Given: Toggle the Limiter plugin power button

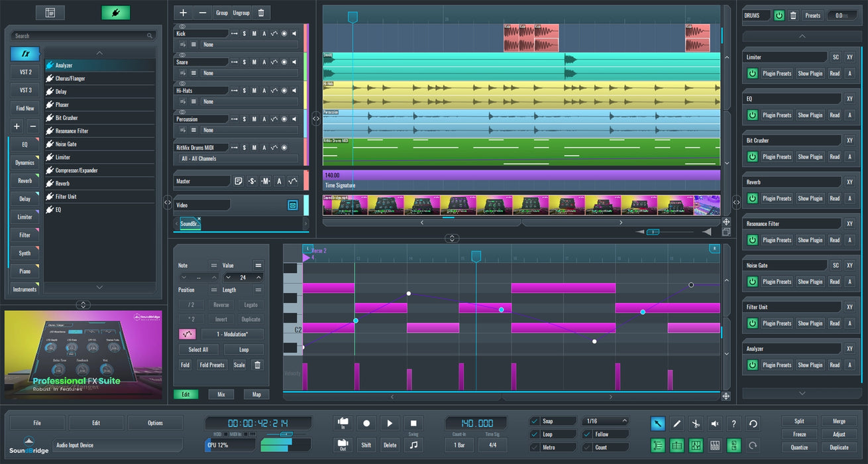Looking at the screenshot, I should pos(752,74).
